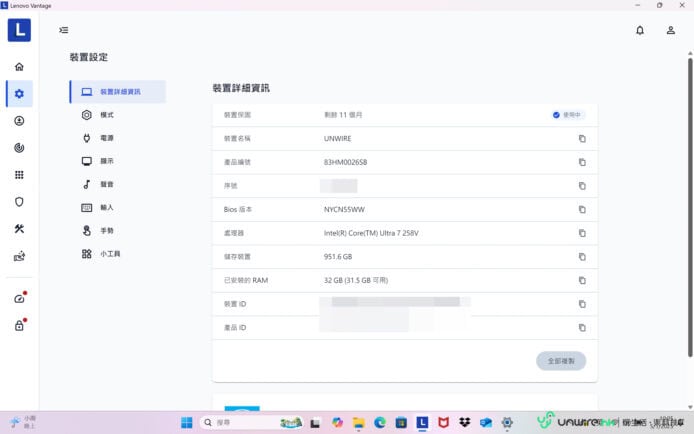Copy the Bios version NYCN55WW
Image resolution: width=694 pixels, height=434 pixels.
pos(582,210)
